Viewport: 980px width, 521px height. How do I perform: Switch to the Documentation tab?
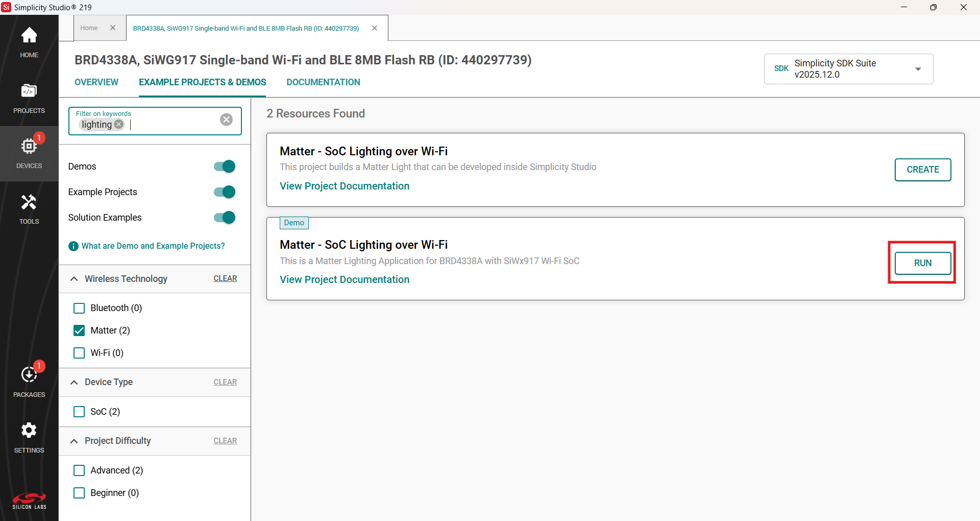pyautogui.click(x=323, y=82)
